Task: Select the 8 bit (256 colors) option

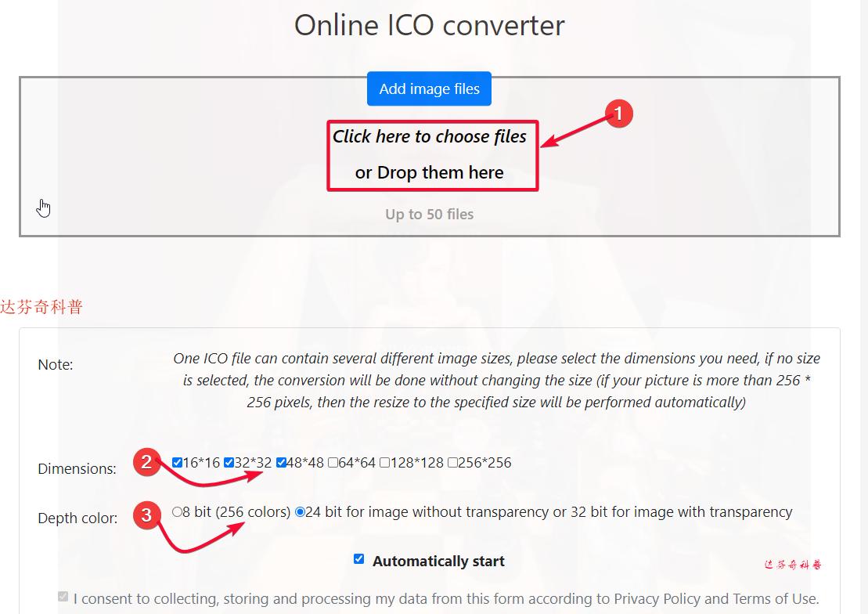Action: pyautogui.click(x=178, y=514)
